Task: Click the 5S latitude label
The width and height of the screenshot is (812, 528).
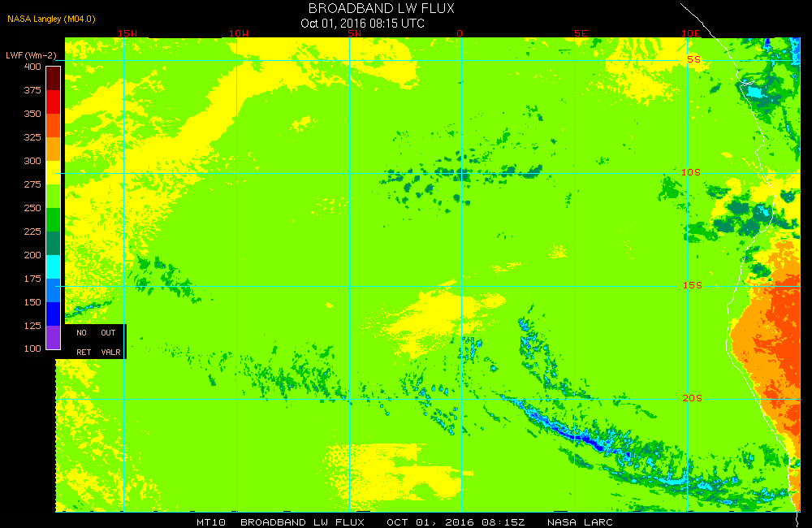Action: (694, 59)
